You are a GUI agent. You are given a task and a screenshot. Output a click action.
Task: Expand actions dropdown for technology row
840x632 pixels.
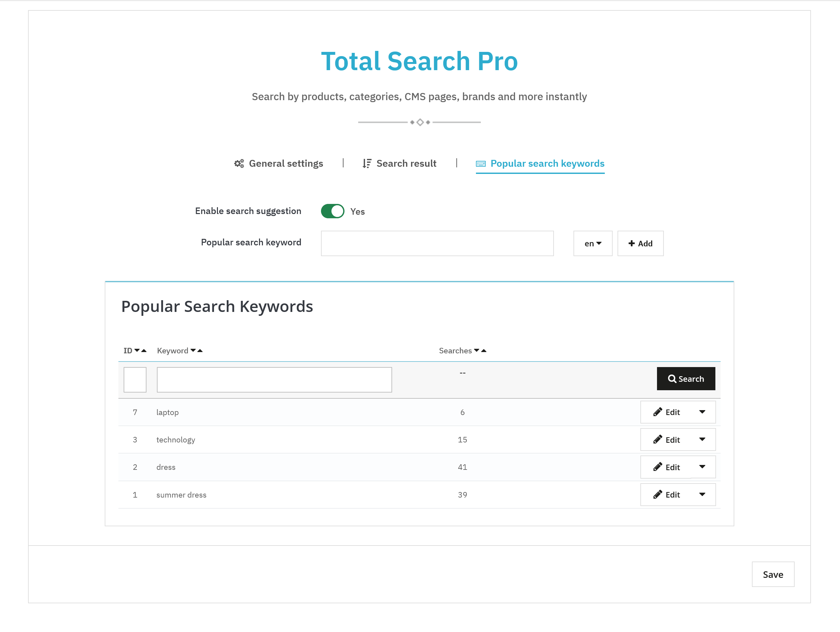pyautogui.click(x=702, y=439)
